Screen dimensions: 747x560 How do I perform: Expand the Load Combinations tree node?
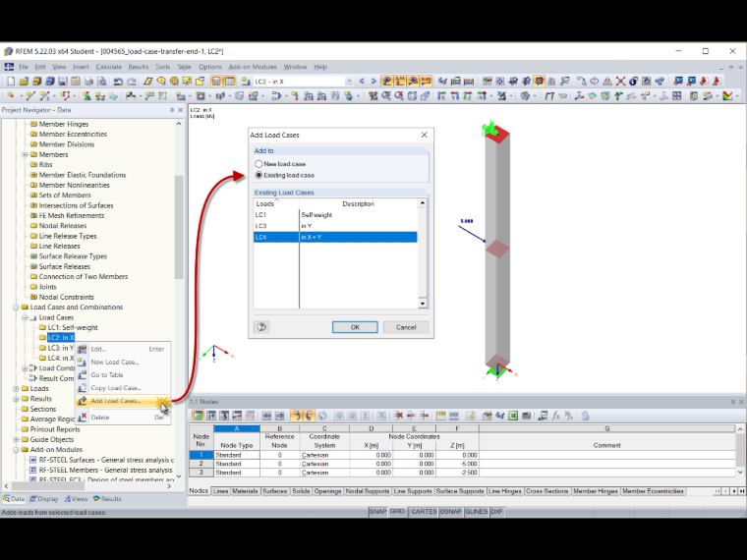pos(25,368)
